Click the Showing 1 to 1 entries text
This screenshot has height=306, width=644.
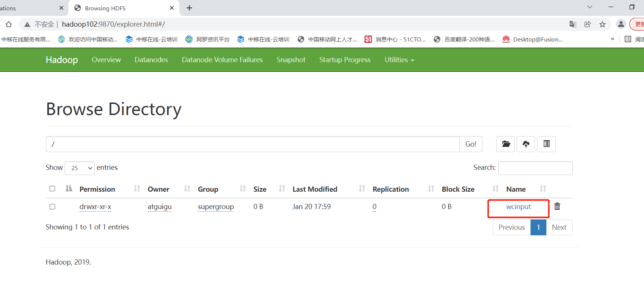87,227
